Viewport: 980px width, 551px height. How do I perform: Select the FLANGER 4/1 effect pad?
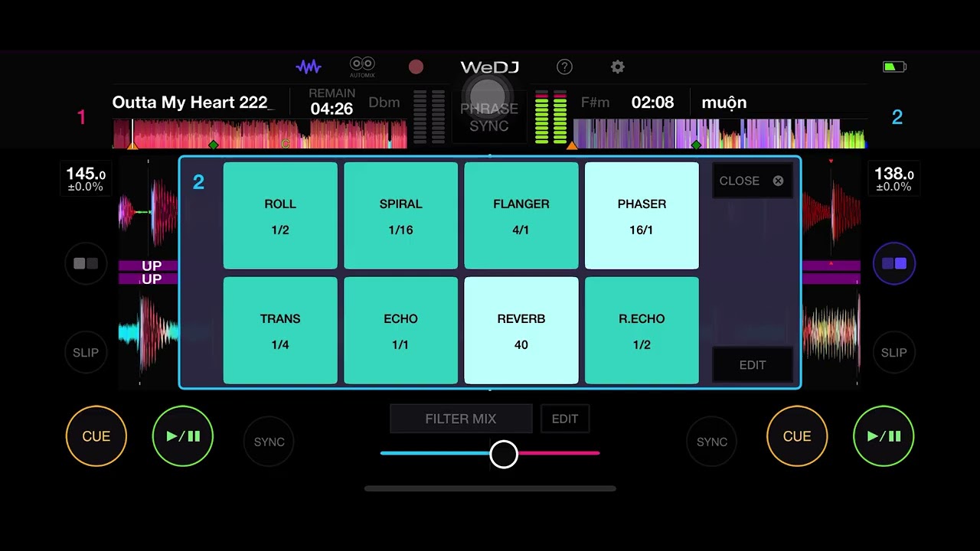521,216
